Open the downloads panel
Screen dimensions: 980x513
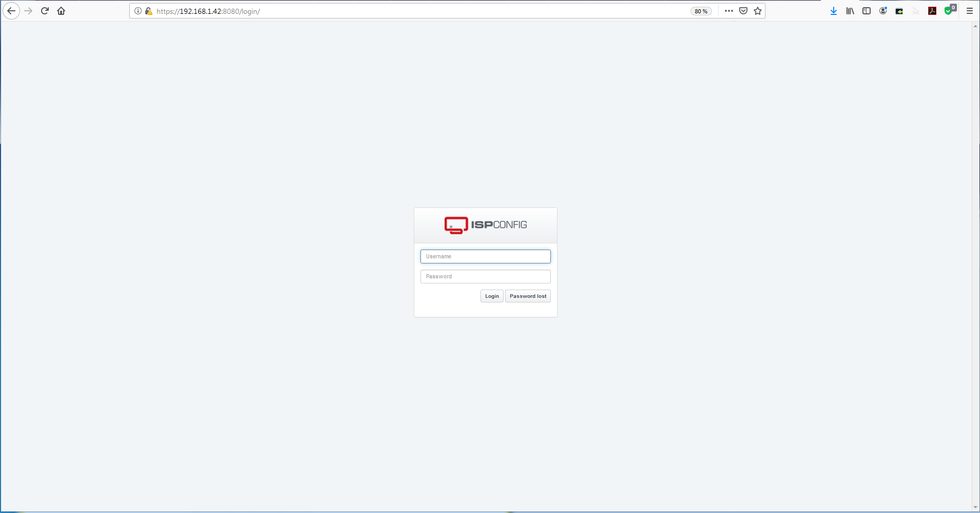834,11
